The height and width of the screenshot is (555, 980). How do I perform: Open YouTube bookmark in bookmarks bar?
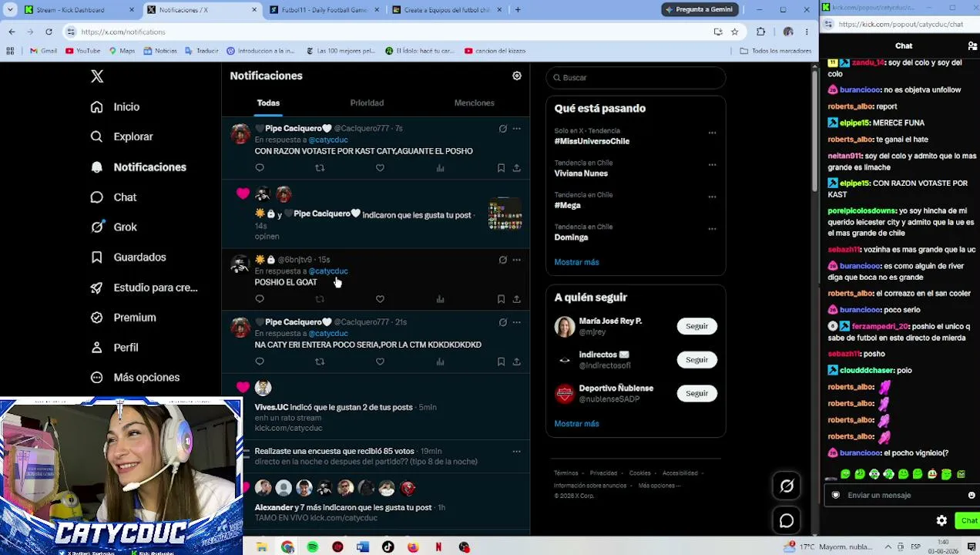pos(82,51)
